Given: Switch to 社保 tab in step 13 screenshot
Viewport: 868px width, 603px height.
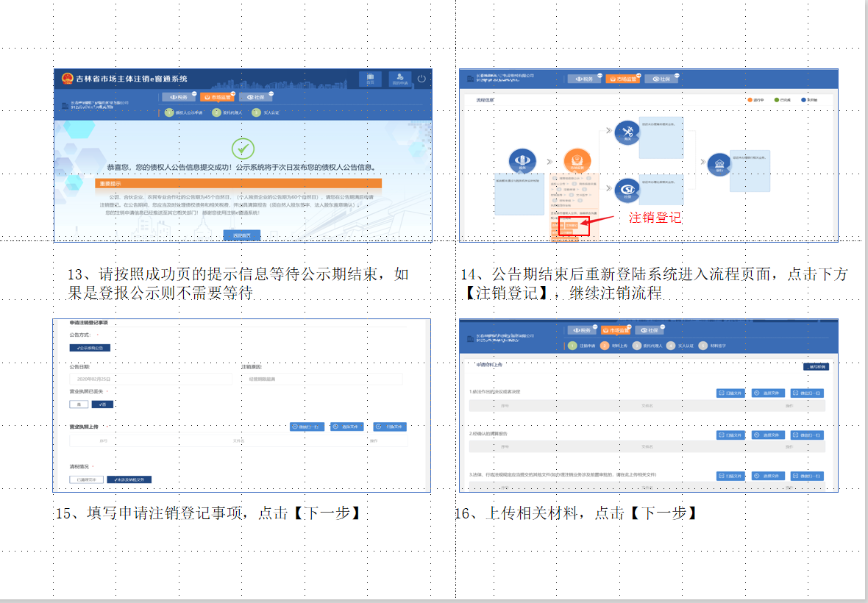Looking at the screenshot, I should coord(255,97).
